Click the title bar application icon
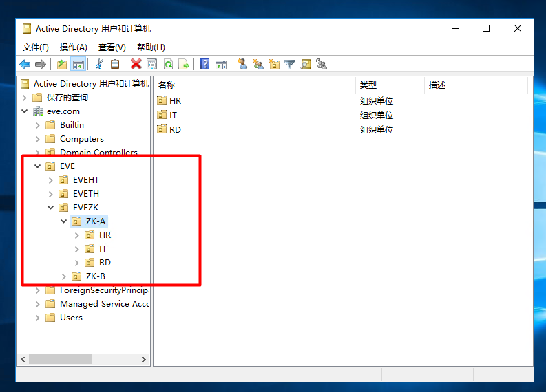Viewport: 546px width, 392px height. 27,28
